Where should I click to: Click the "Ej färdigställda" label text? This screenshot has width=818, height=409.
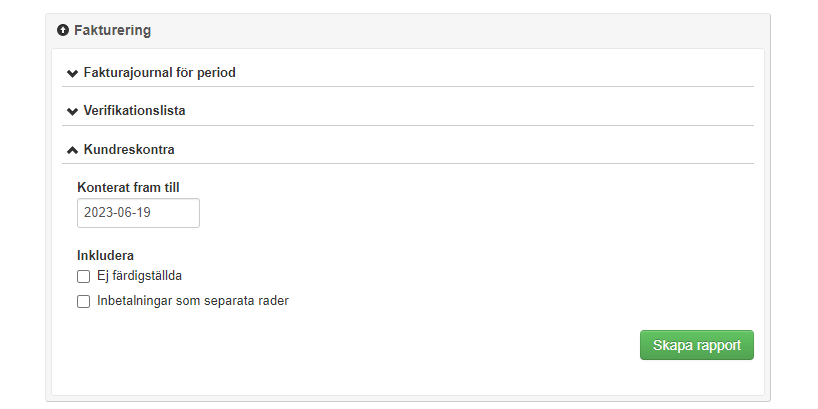139,277
